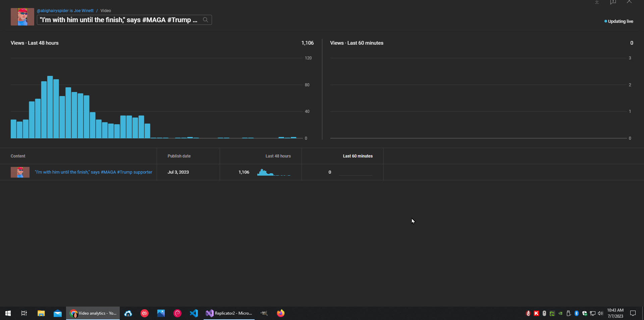Open Bluetooth tray icon
This screenshot has width=644, height=320.
point(577,313)
